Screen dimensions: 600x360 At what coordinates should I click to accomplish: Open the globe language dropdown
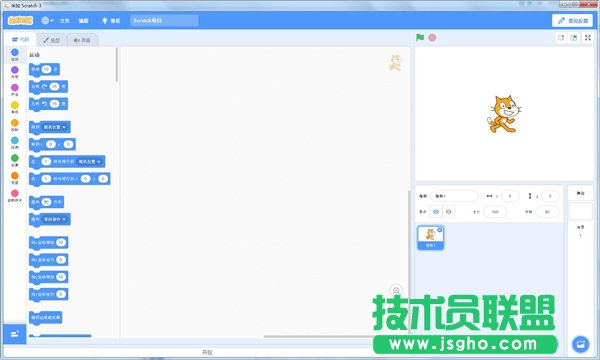coord(47,21)
